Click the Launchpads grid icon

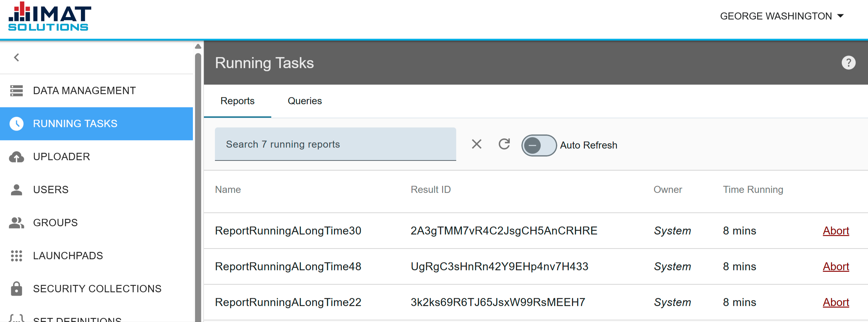16,256
